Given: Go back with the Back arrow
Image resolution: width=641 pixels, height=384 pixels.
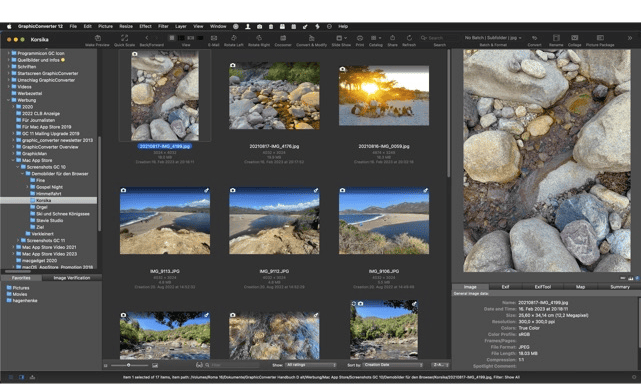Looking at the screenshot, I should tap(147, 38).
